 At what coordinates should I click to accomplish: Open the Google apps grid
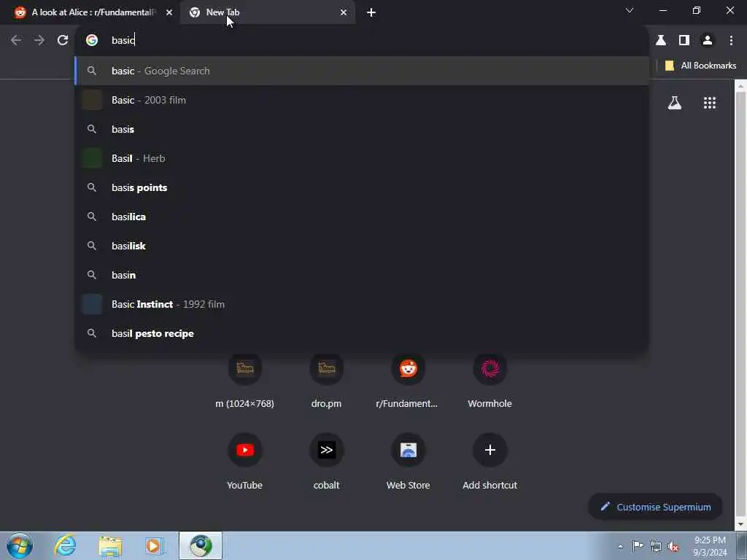(709, 103)
